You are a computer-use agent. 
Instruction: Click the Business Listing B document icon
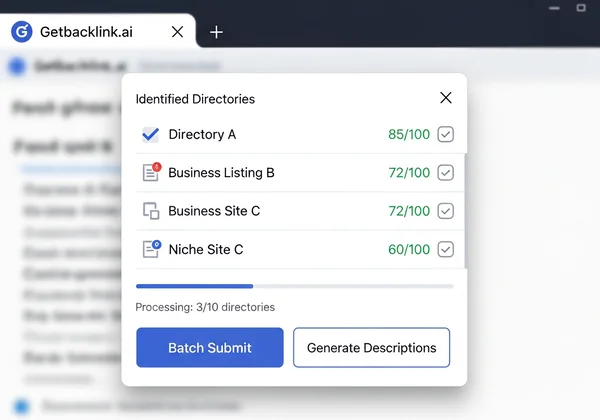coord(151,173)
